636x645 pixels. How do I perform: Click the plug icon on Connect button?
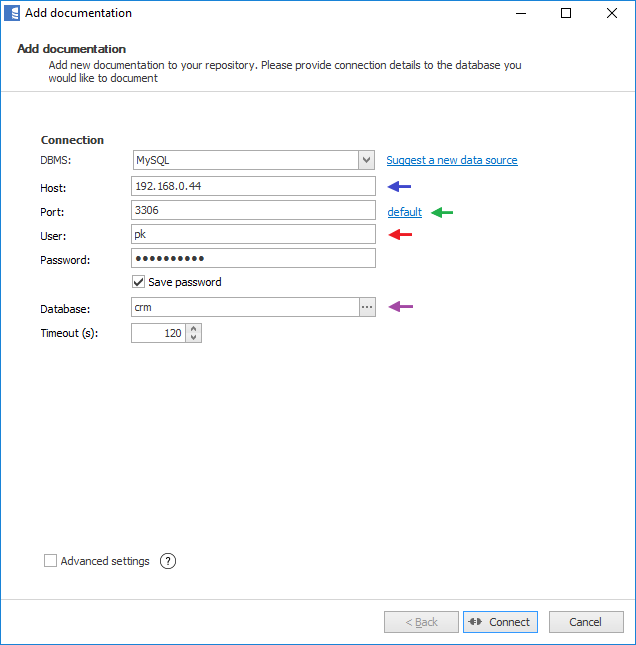(474, 622)
